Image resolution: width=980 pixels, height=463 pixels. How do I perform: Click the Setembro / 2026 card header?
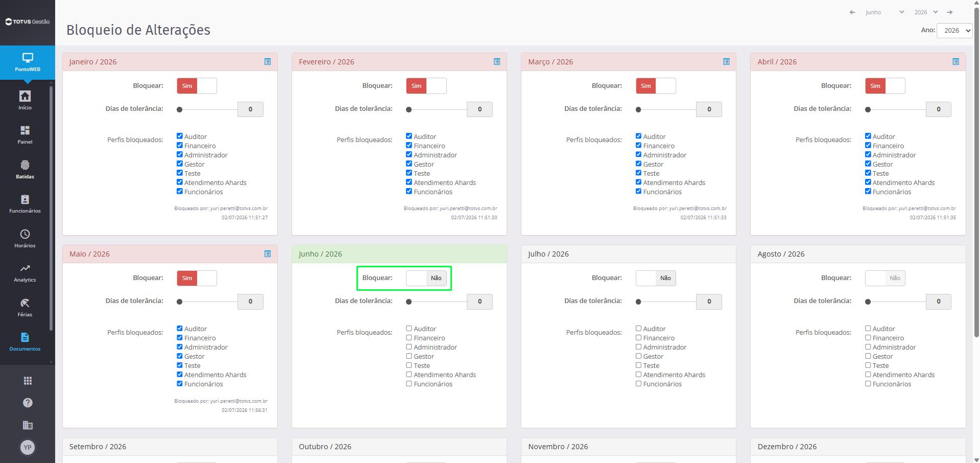pyautogui.click(x=170, y=447)
